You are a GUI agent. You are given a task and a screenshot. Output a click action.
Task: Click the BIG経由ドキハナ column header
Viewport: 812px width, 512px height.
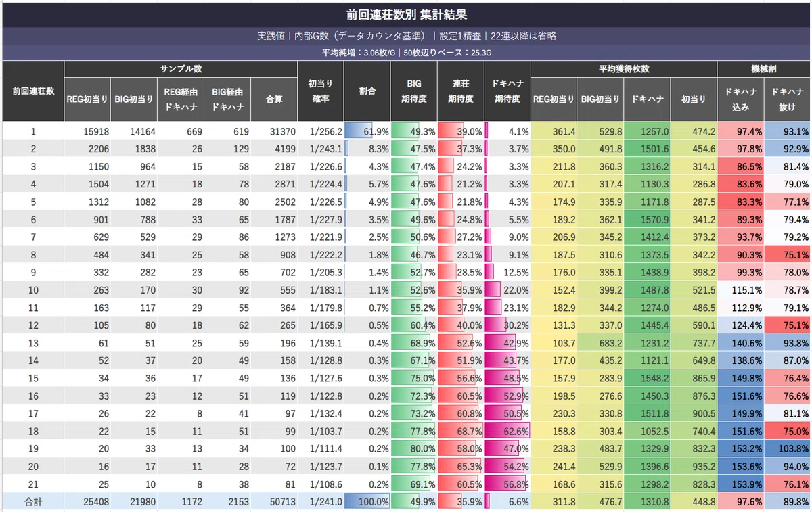[227, 99]
